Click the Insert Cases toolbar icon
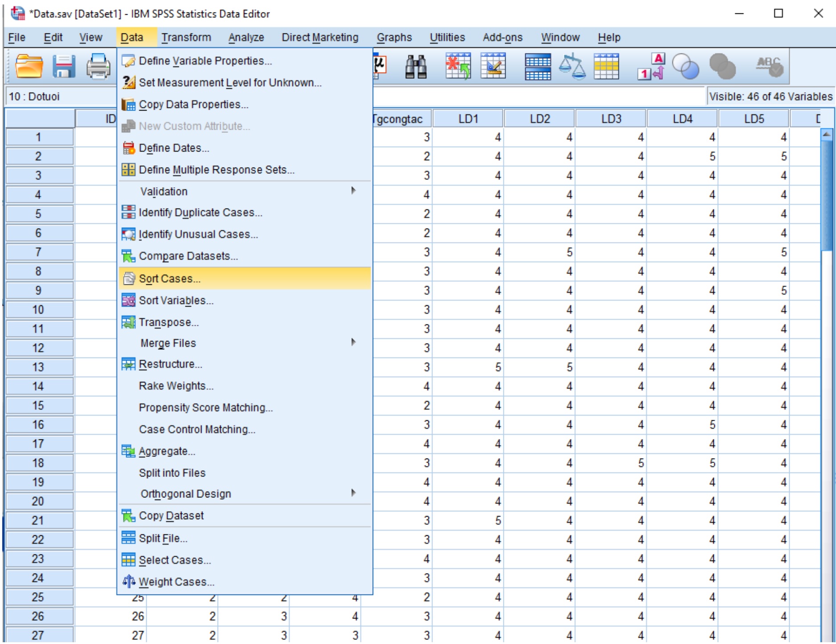Image resolution: width=836 pixels, height=644 pixels. tap(458, 67)
